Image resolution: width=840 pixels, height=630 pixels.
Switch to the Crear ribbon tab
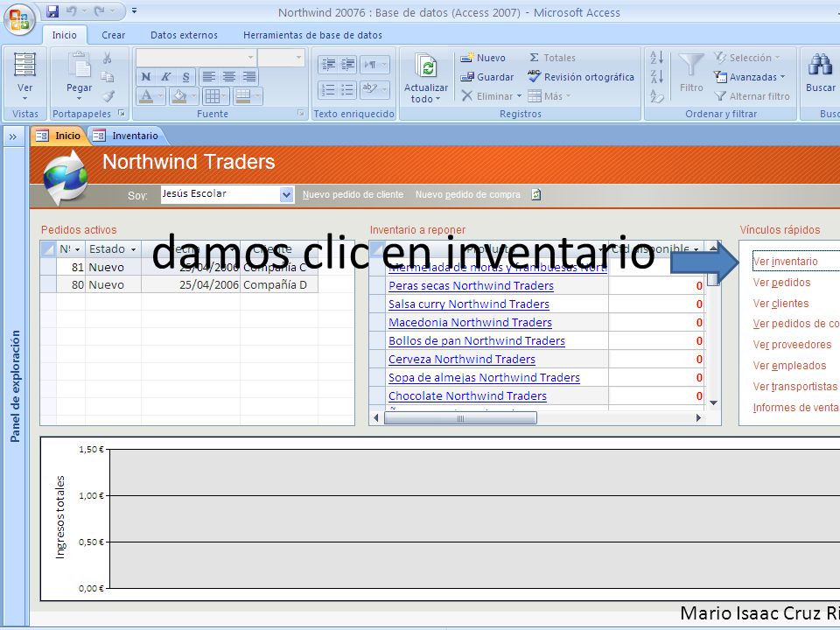(x=113, y=35)
